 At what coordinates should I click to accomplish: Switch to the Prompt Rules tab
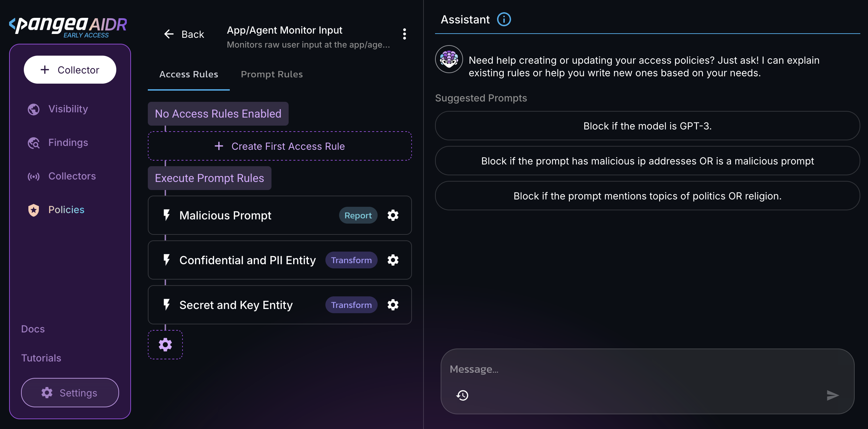click(x=272, y=74)
